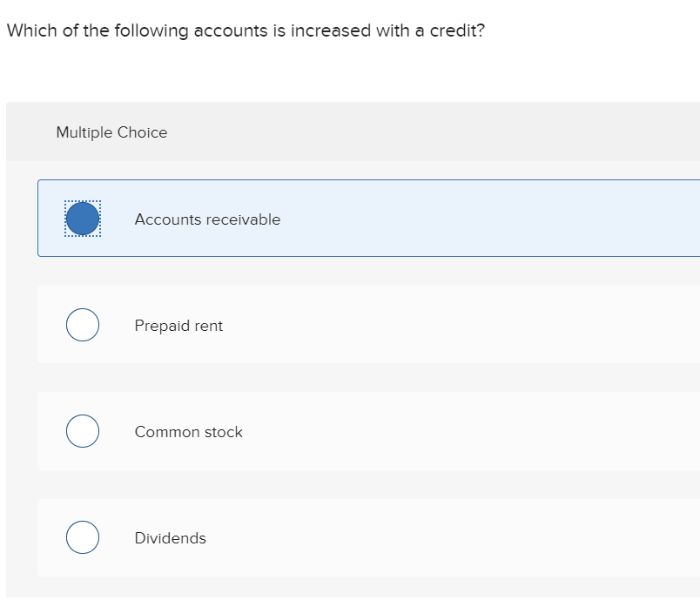Click the Multiple Choice section header
The width and height of the screenshot is (700, 607).
click(x=111, y=132)
